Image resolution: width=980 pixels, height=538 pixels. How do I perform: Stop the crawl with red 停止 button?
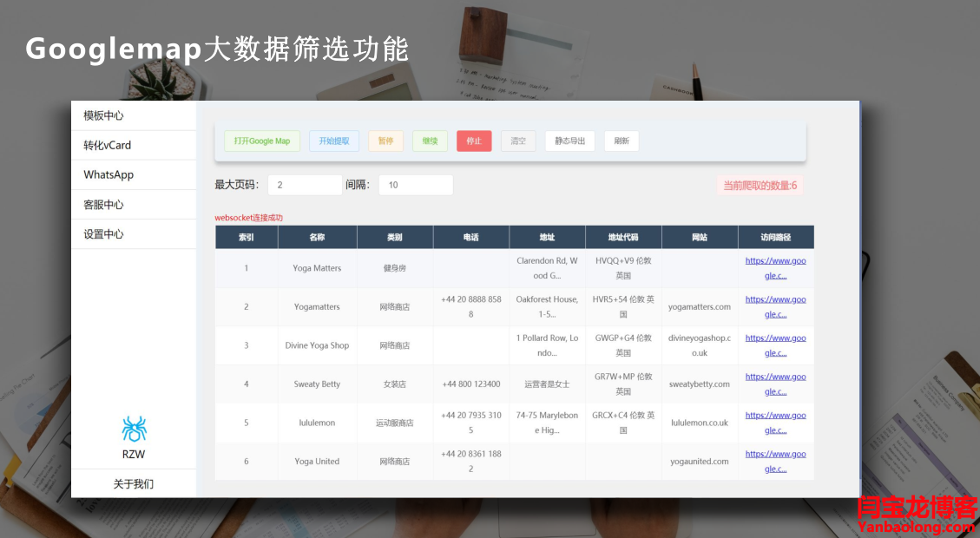click(x=474, y=141)
